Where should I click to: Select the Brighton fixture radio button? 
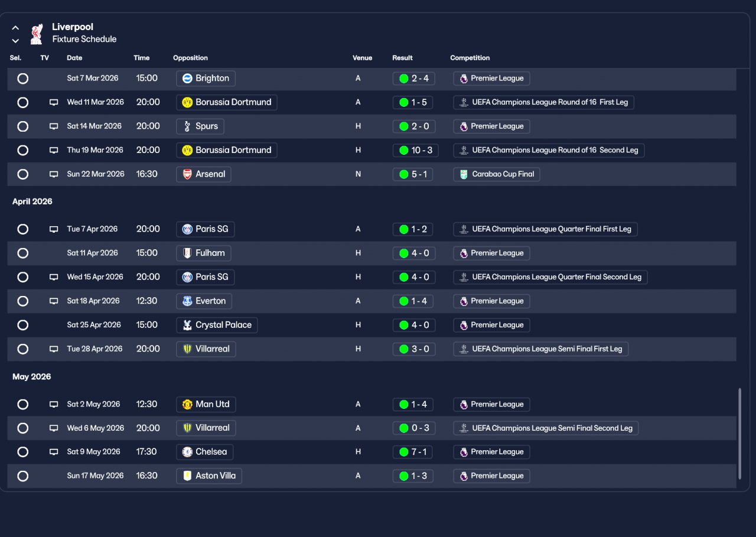tap(22, 79)
